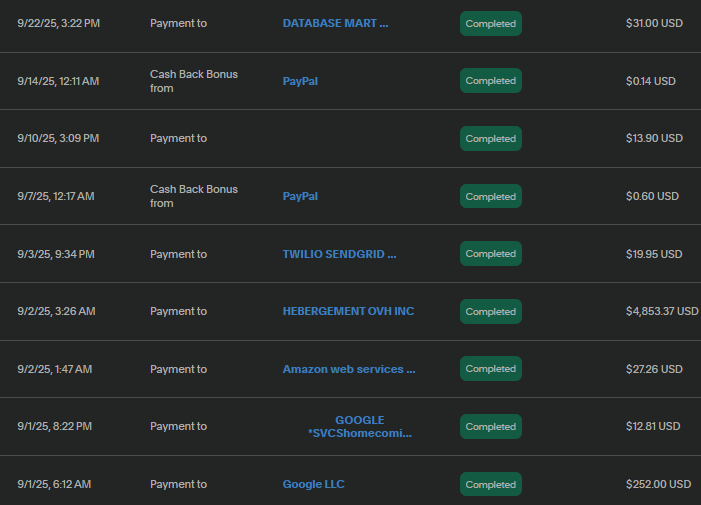Screen dimensions: 701x505
Task: Click the 9/10/25, 3:09 PM transaction date
Action: pyautogui.click(x=58, y=139)
